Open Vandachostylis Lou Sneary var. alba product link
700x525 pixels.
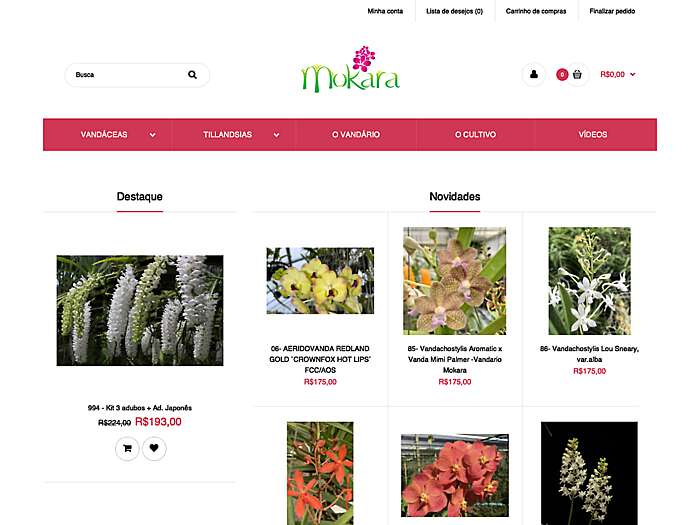(589, 354)
